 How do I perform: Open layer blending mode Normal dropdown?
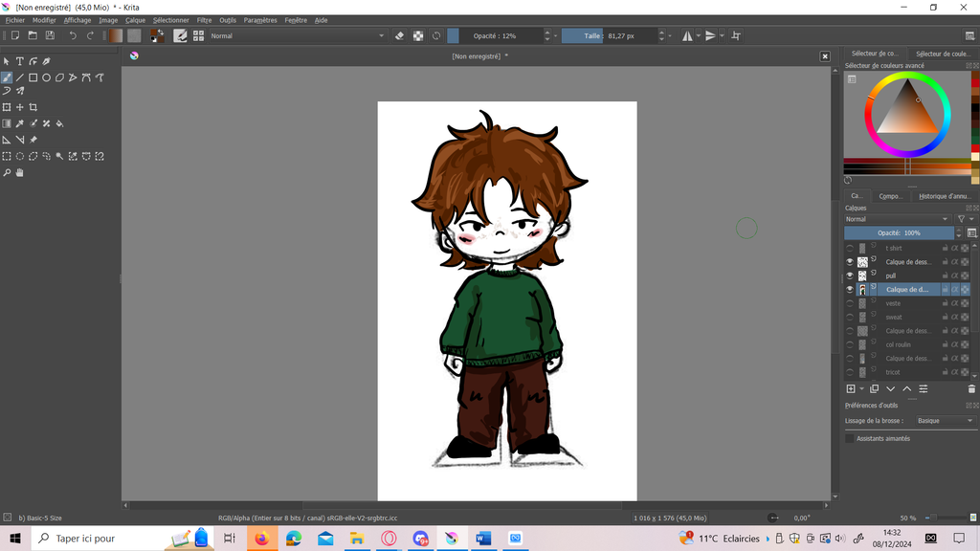(x=898, y=219)
